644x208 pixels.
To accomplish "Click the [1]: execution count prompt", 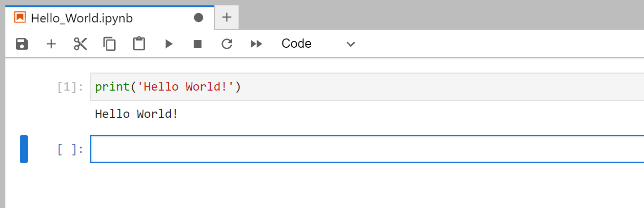I will tap(70, 87).
